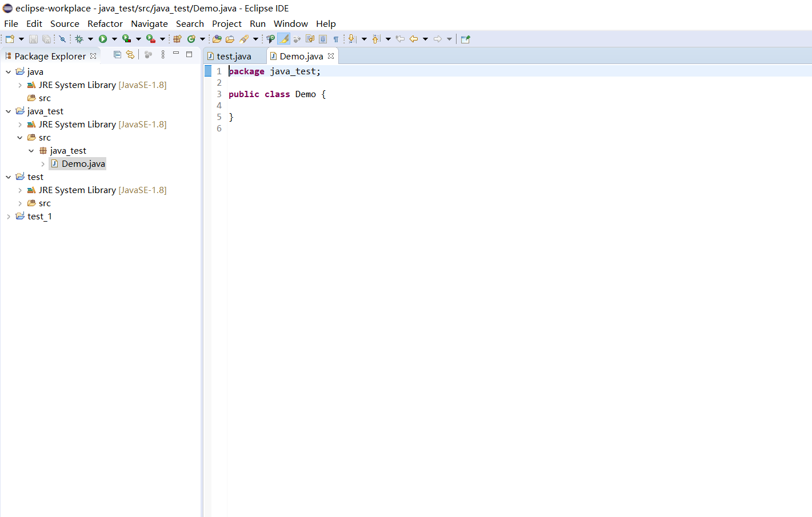Open the Source menu
Image resolution: width=812 pixels, height=517 pixels.
[65, 23]
